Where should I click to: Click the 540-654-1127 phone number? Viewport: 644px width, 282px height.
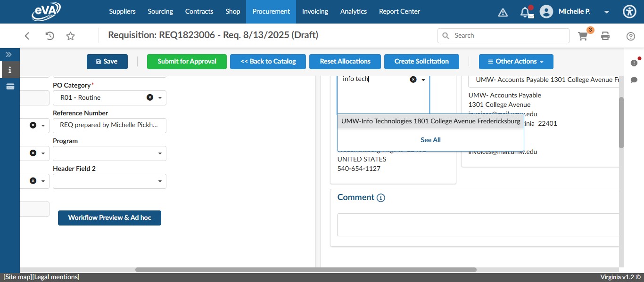tap(359, 169)
